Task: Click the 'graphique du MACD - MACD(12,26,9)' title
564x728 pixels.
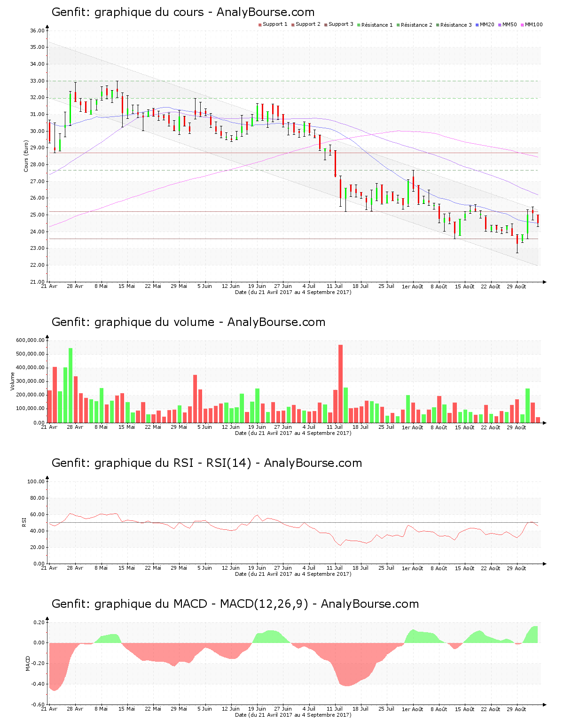Action: (235, 604)
